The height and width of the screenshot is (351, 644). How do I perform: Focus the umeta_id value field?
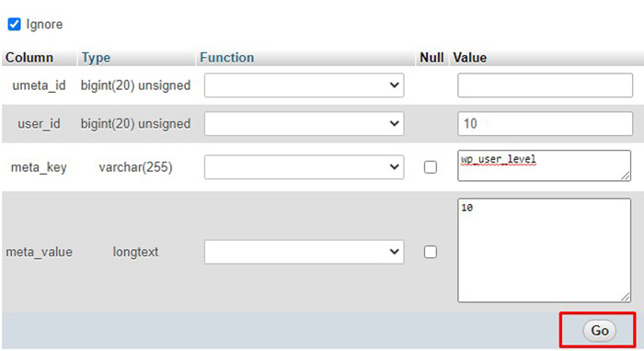pos(545,85)
